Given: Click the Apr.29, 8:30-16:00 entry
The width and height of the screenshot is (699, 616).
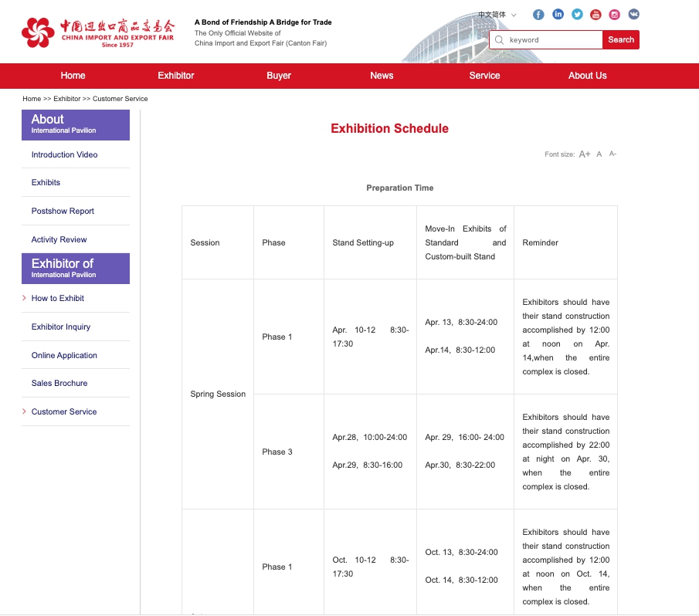Looking at the screenshot, I should coord(368,465).
